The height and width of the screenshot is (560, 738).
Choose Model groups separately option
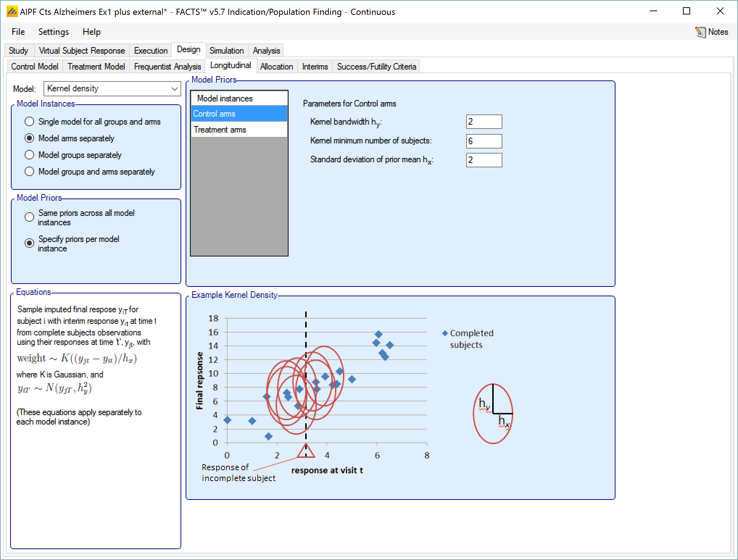[x=29, y=155]
